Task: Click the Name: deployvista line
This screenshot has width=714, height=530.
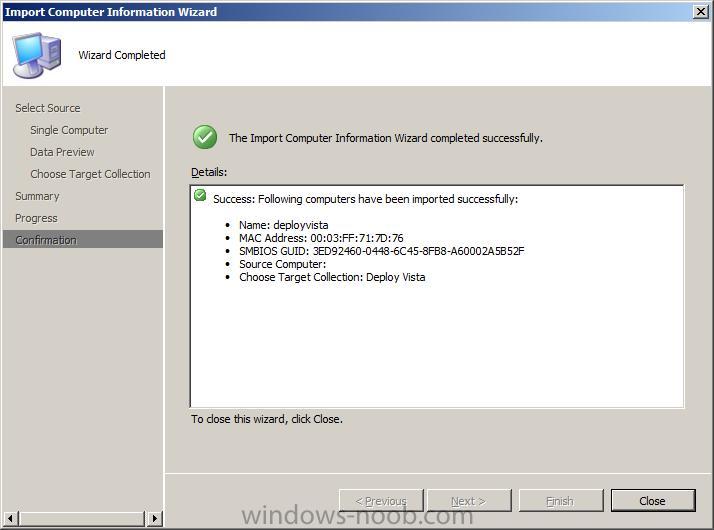Action: [283, 225]
